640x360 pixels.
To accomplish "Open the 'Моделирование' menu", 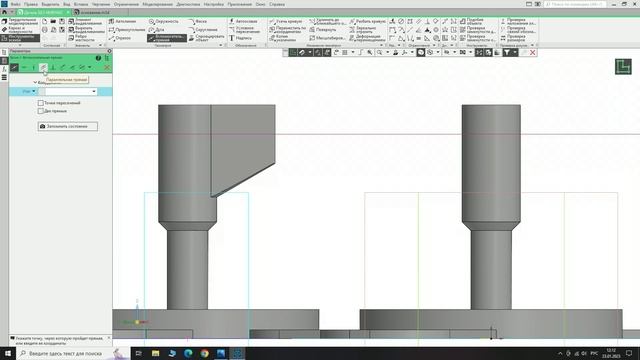I will (x=157, y=4).
